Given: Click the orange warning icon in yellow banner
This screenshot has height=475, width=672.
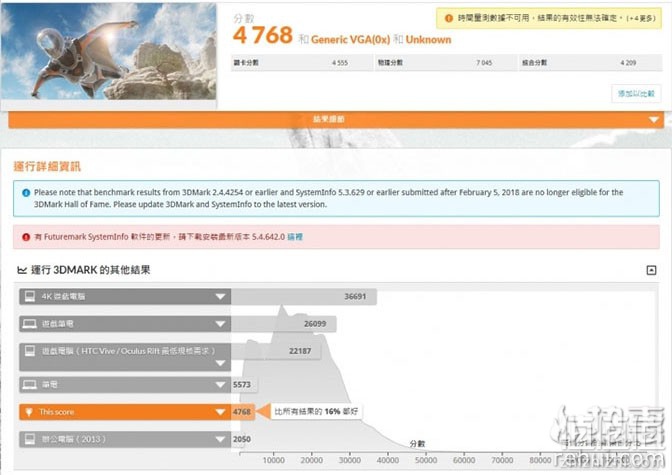Looking at the screenshot, I should 448,18.
